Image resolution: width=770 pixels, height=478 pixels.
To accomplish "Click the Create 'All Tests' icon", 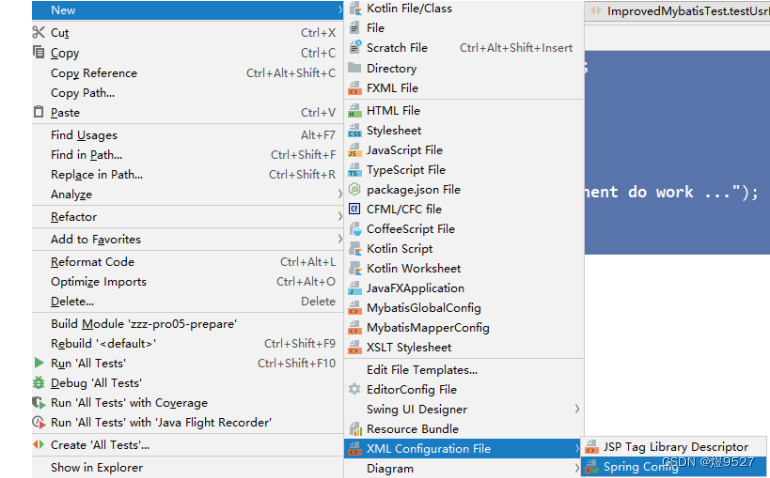I will click(x=38, y=444).
